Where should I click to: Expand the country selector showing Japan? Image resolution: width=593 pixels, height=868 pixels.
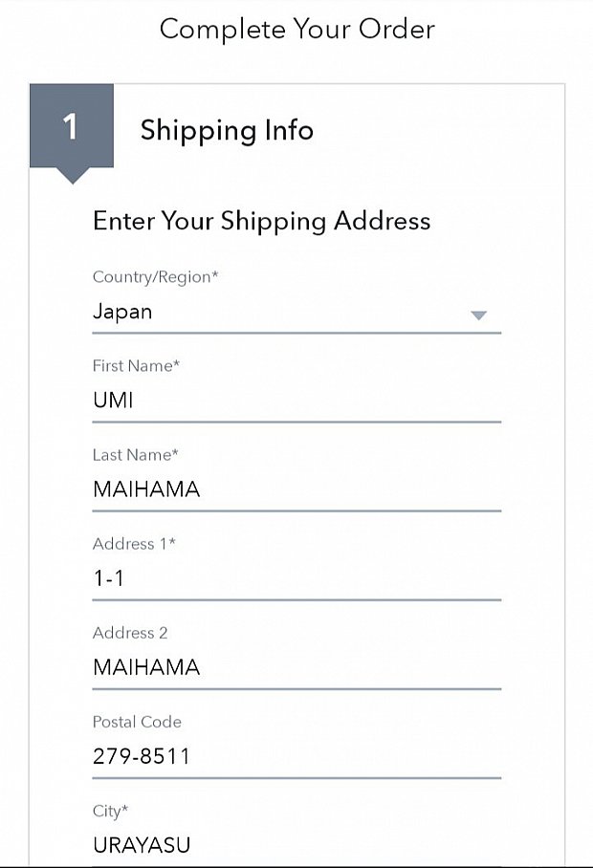pos(296,313)
